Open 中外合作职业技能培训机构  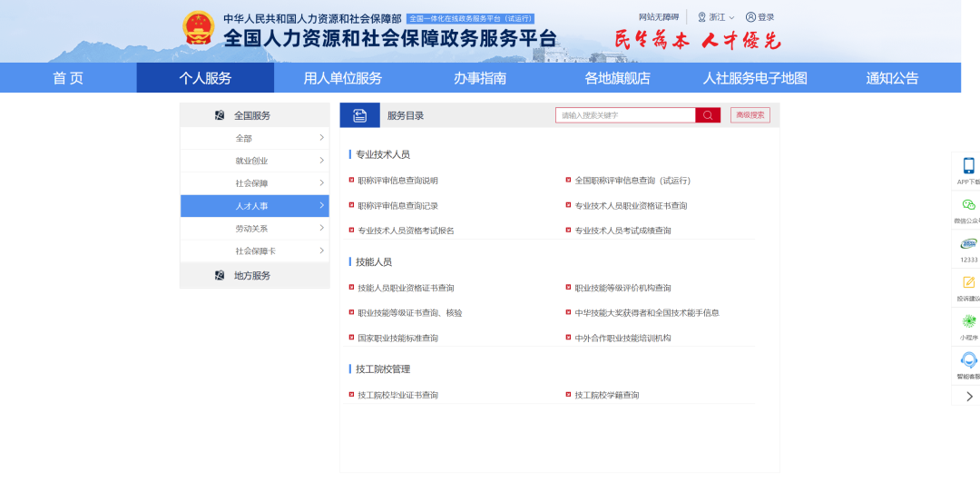point(623,338)
